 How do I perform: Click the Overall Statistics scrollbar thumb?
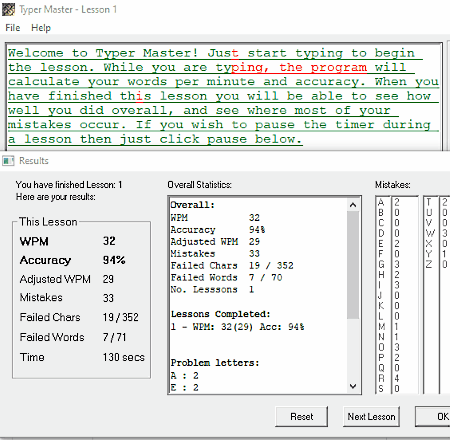point(353,265)
